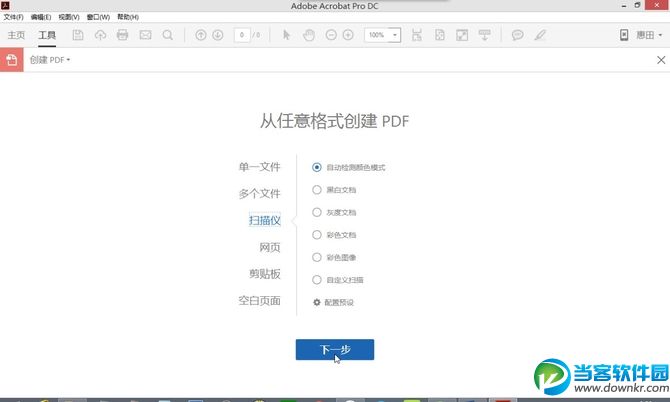Open the 帮助(H) menu
This screenshot has width=670, height=402.
[128, 17]
